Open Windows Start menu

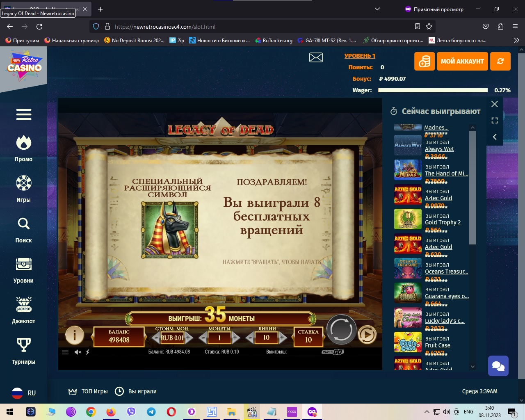pyautogui.click(x=10, y=412)
